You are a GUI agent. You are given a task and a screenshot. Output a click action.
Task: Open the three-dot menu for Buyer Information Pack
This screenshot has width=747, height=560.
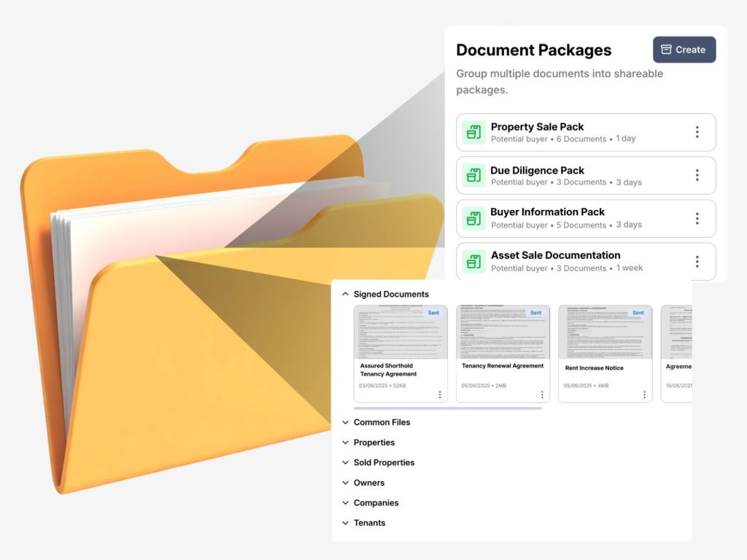tap(697, 218)
